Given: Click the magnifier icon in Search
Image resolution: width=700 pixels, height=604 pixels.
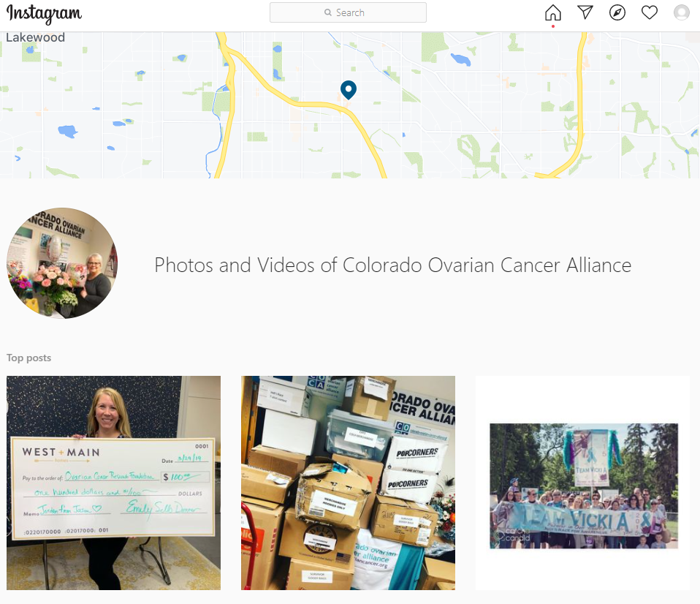Looking at the screenshot, I should pyautogui.click(x=327, y=12).
